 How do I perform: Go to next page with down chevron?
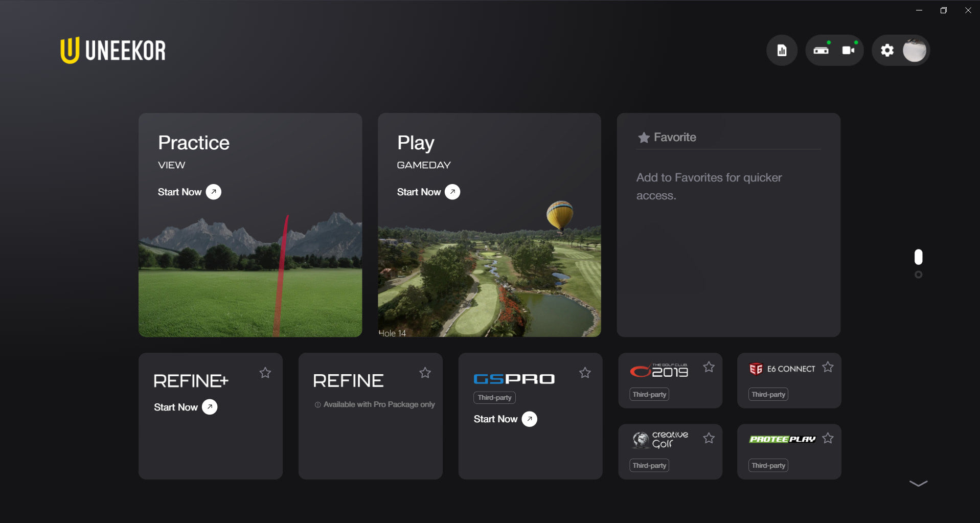click(918, 483)
